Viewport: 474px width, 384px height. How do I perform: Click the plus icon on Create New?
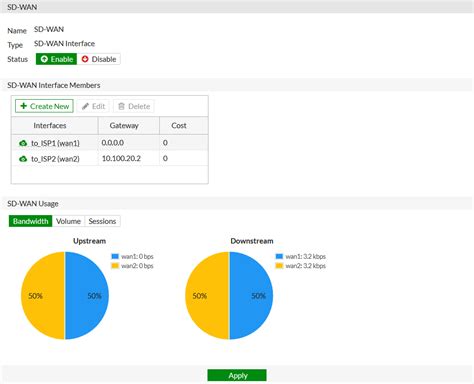tap(23, 106)
